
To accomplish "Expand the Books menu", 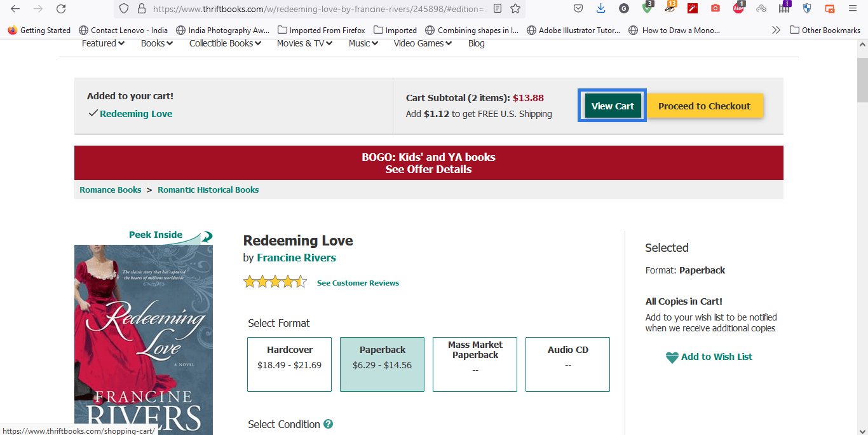I will tap(157, 43).
